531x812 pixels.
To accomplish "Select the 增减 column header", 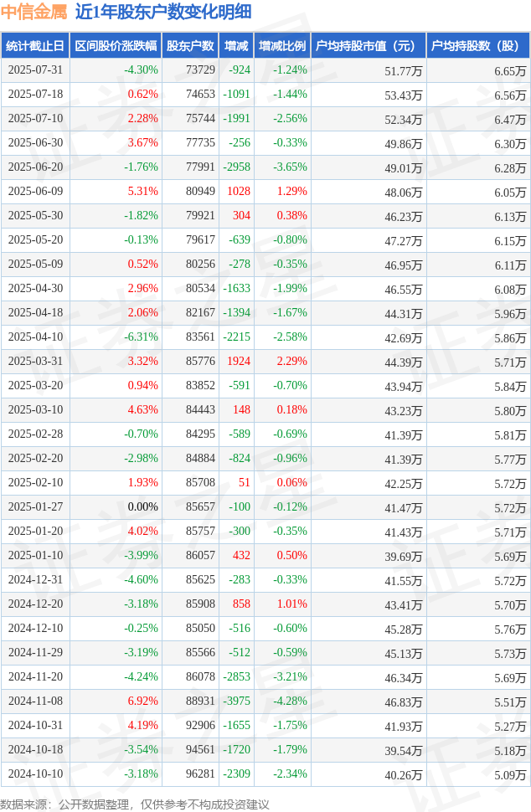I will click(236, 46).
